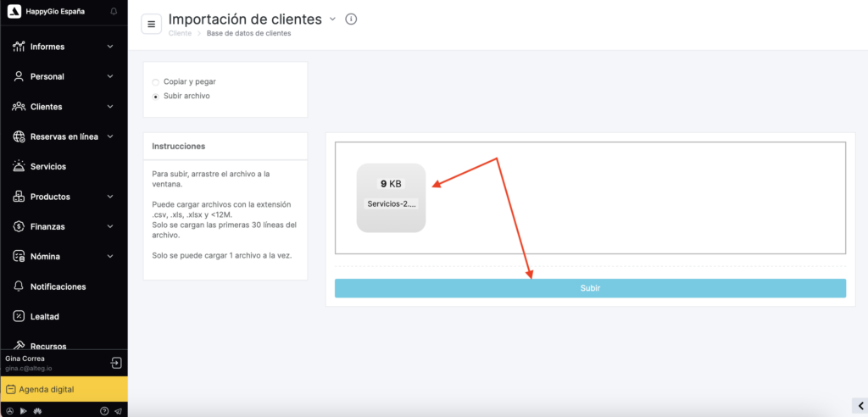Open the Agenda digital yellow button
868x417 pixels.
tap(64, 389)
